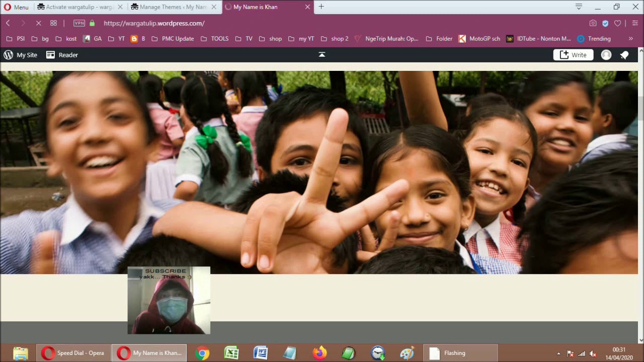Collapse the WordPress bar with up arrow
644x362 pixels.
[x=322, y=54]
